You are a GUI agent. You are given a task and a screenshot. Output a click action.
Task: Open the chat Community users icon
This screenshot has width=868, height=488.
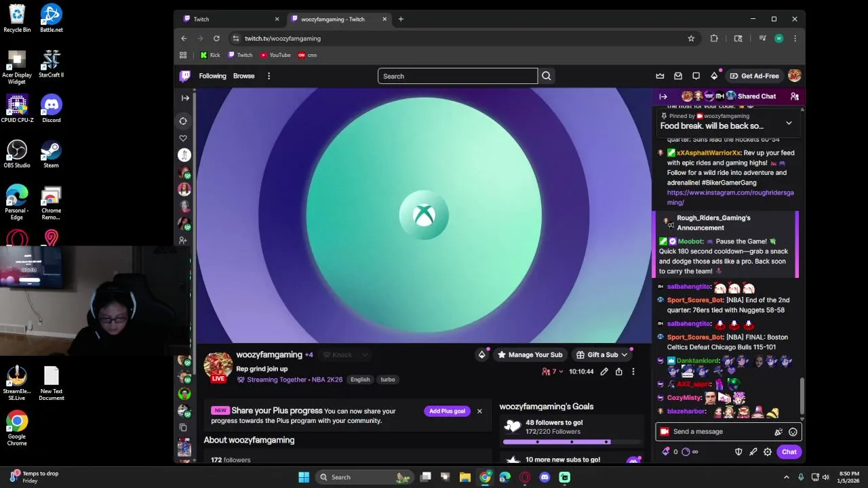[794, 97]
